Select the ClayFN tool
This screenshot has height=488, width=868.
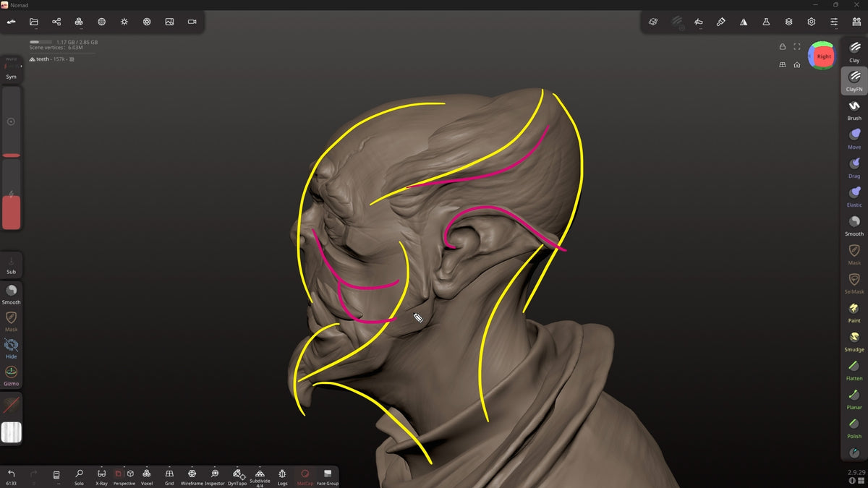coord(854,80)
